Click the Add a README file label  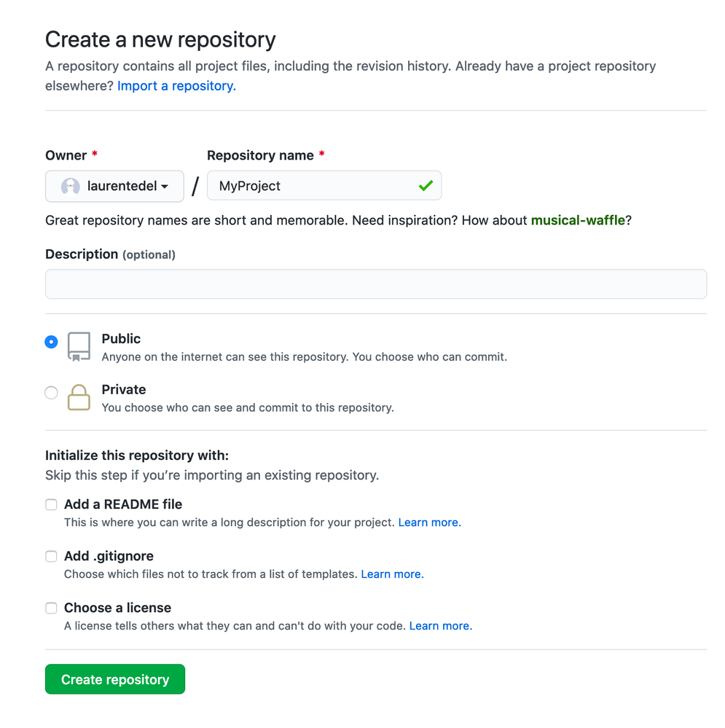(123, 504)
